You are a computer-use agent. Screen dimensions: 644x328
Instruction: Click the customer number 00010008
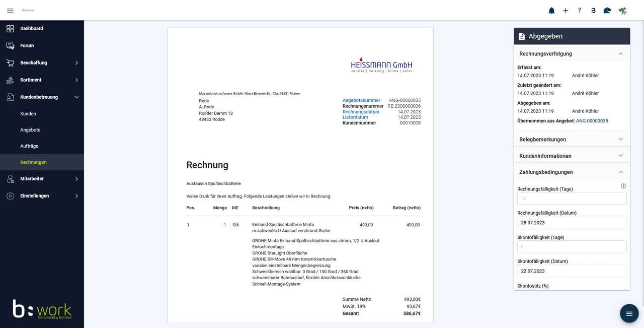click(x=410, y=123)
